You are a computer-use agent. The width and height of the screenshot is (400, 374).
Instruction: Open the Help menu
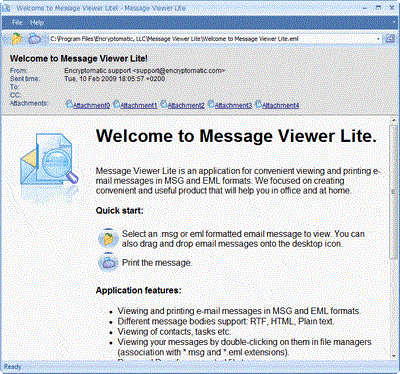coord(37,23)
